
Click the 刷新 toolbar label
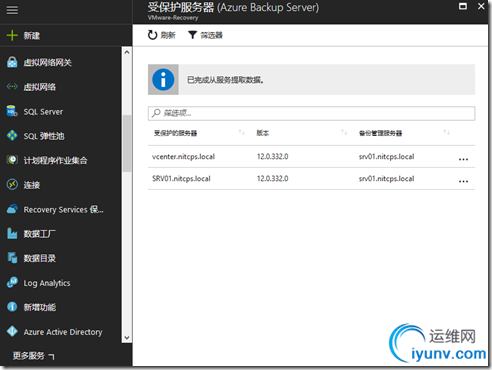pyautogui.click(x=168, y=35)
